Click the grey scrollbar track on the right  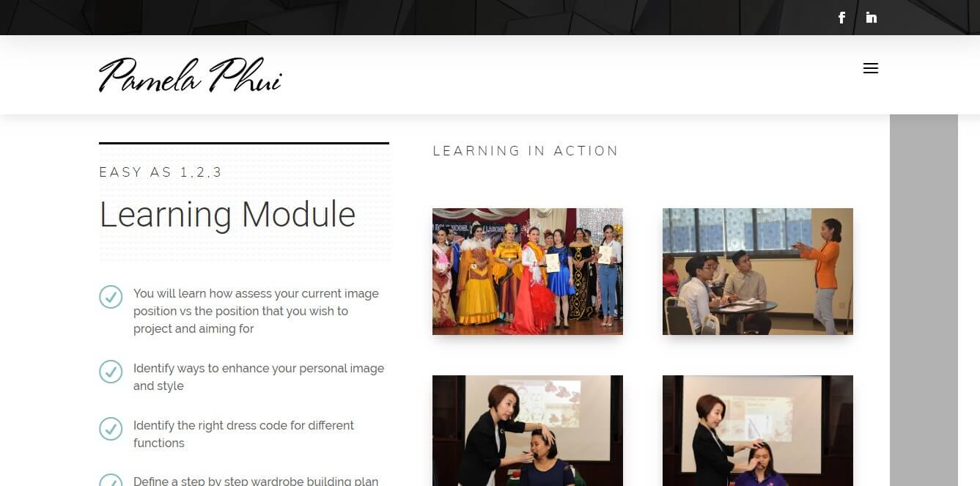click(x=924, y=300)
